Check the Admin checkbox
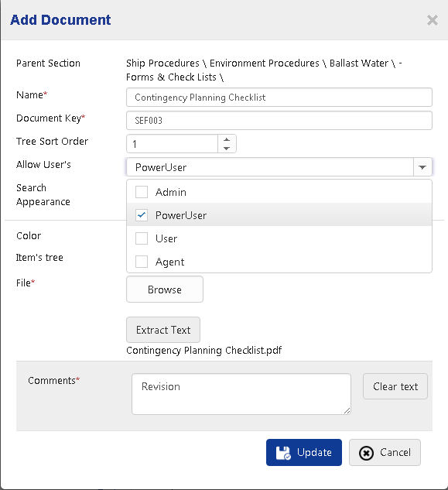This screenshot has height=490, width=448. 142,192
